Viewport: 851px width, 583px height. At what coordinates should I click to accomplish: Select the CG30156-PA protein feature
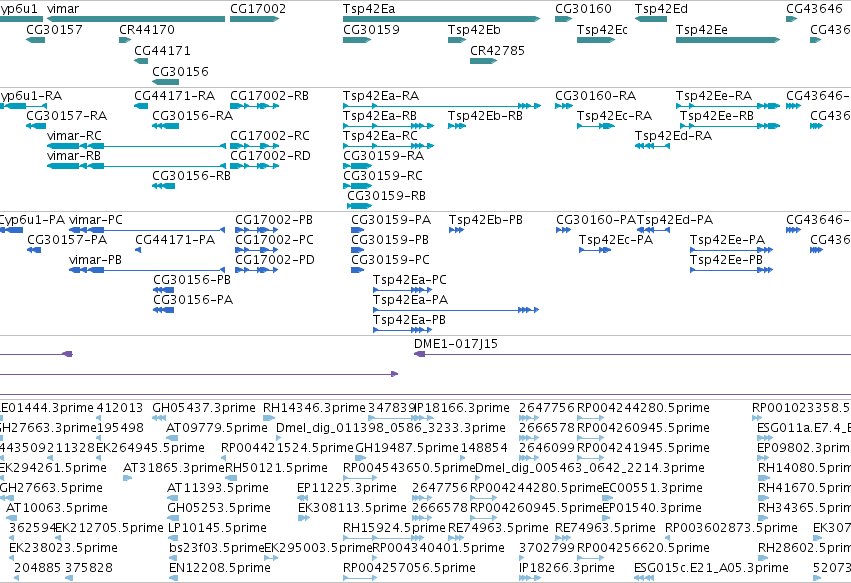(x=163, y=310)
